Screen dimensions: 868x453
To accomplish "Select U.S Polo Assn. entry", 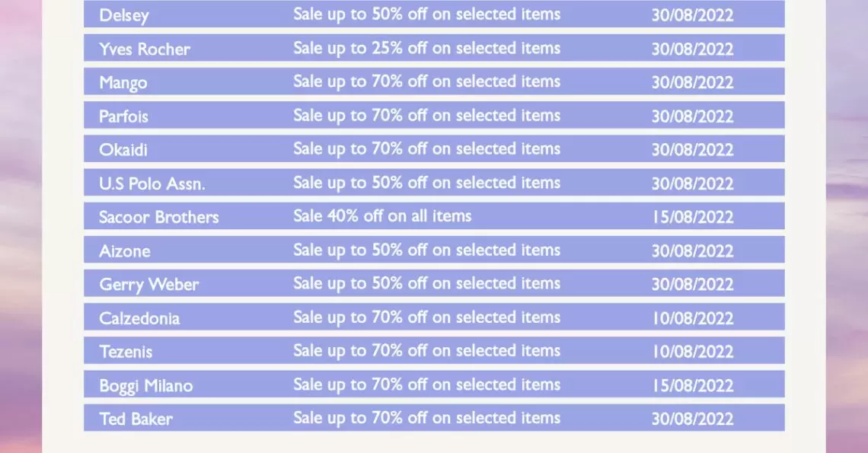I will (152, 183).
